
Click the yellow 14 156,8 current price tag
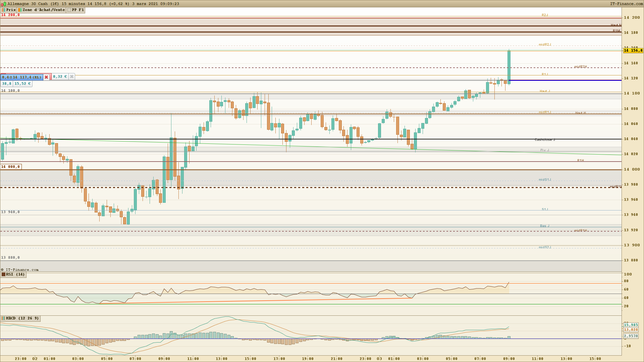[633, 51]
